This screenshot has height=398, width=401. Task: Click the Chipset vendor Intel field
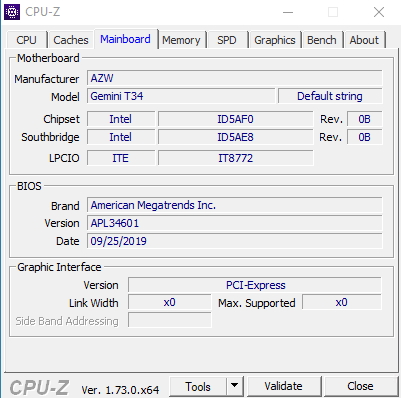click(121, 119)
